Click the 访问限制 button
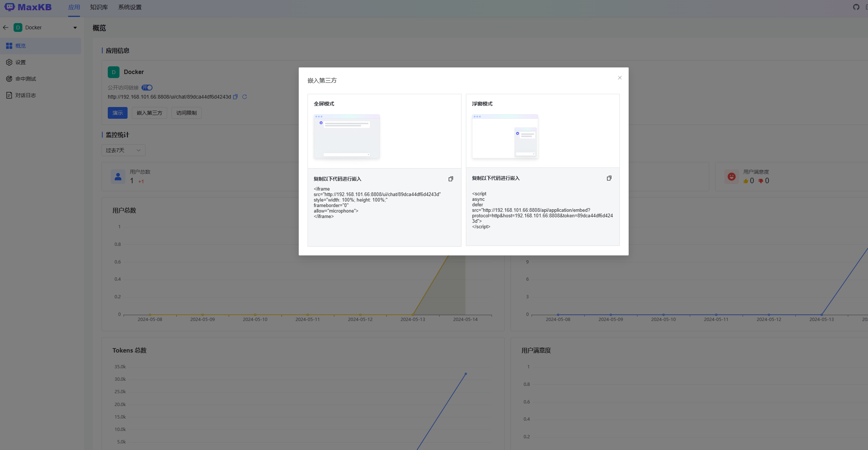The width and height of the screenshot is (868, 450). 187,113
